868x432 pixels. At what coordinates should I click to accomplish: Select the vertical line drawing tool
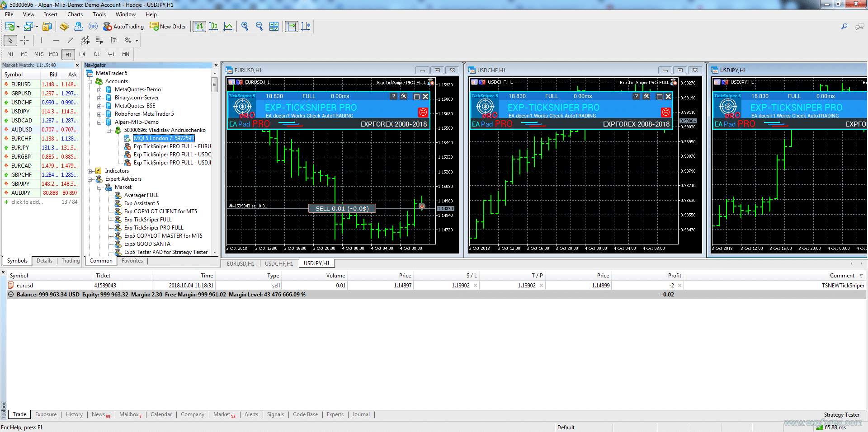pos(42,40)
